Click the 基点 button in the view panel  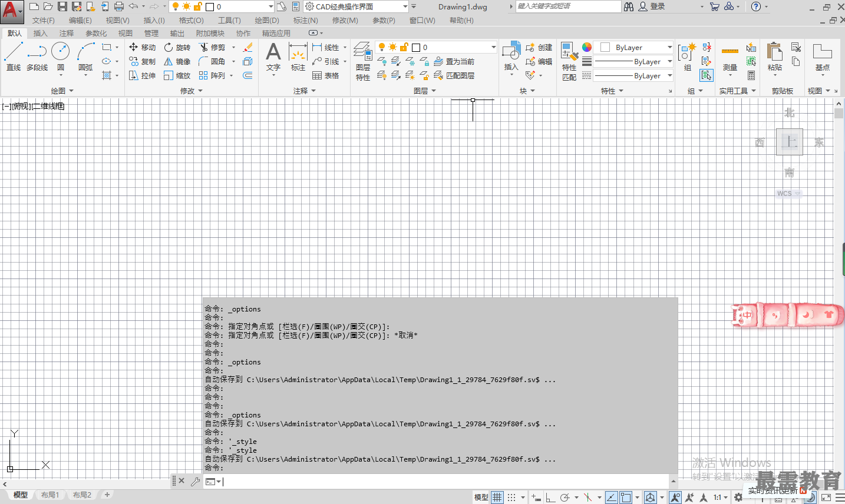[x=823, y=57]
